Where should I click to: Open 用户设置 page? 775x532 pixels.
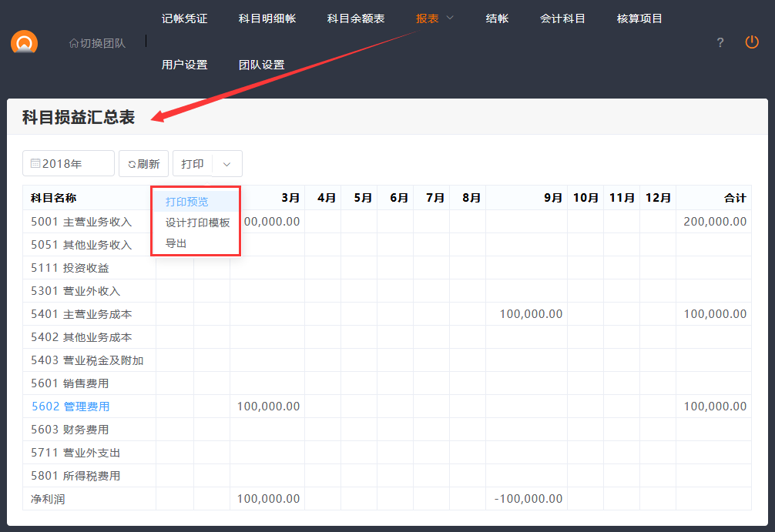point(185,65)
